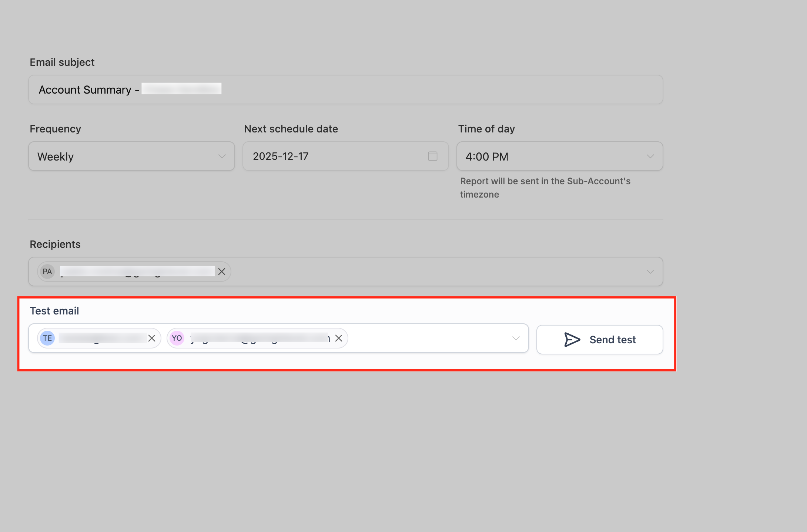Image resolution: width=807 pixels, height=532 pixels.
Task: Click the YO avatar badge
Action: click(x=177, y=338)
